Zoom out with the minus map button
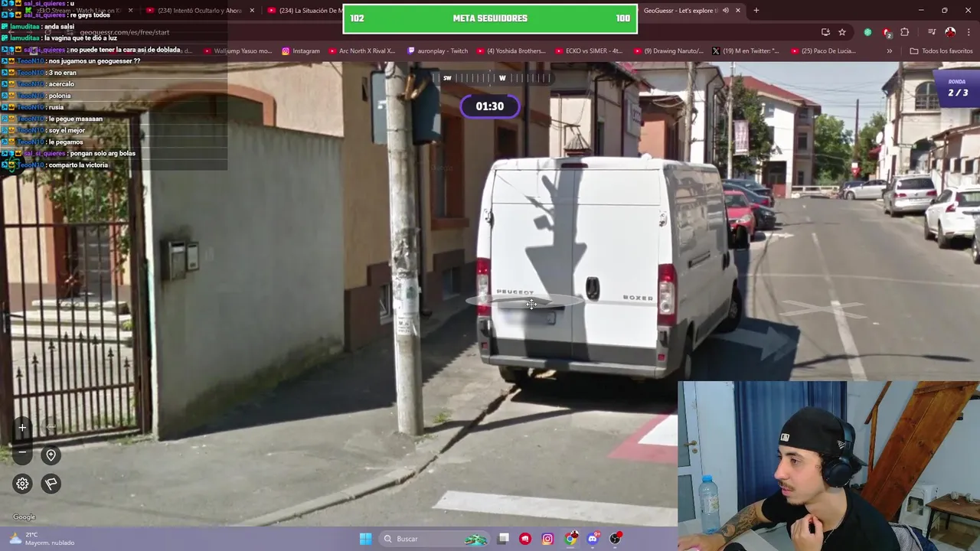Screen dimensions: 980x551 click(22, 453)
